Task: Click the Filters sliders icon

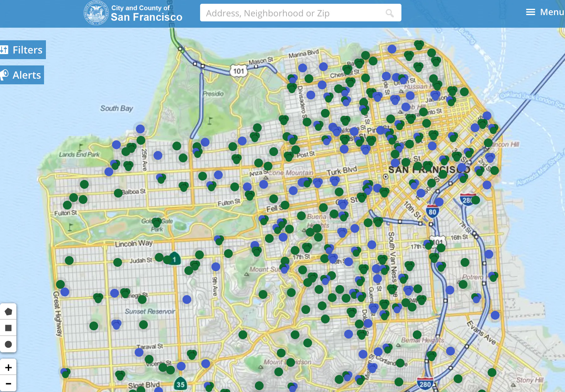Action: tap(4, 50)
